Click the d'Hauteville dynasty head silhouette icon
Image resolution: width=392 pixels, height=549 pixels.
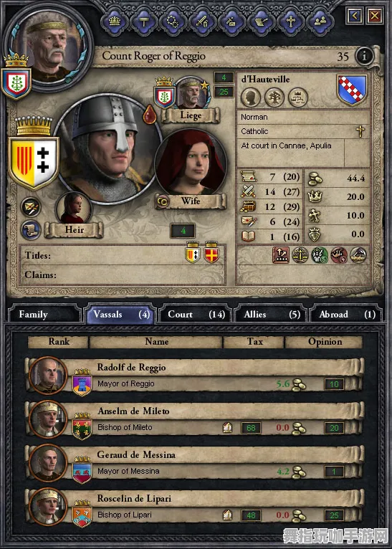251,97
